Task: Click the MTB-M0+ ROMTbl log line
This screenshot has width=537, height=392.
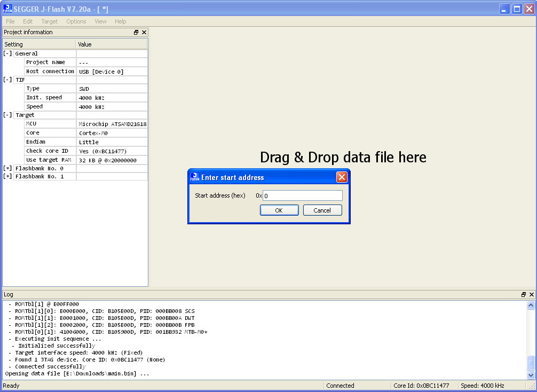Action: (x=108, y=332)
